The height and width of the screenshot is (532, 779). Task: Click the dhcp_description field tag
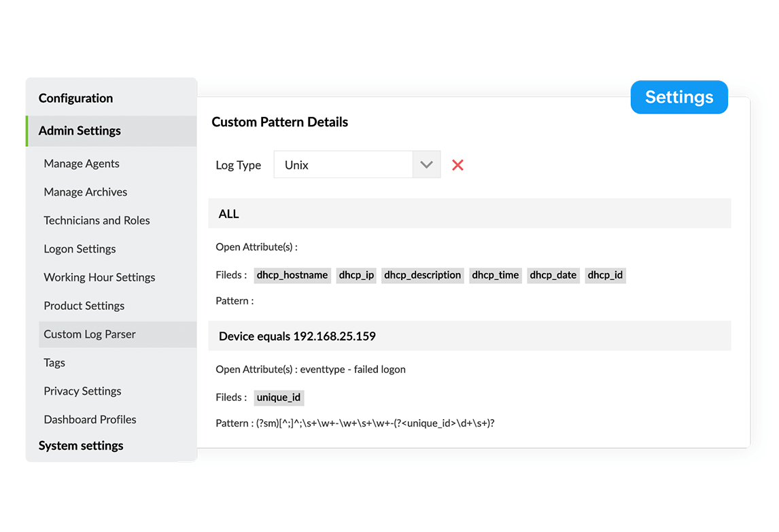point(422,275)
